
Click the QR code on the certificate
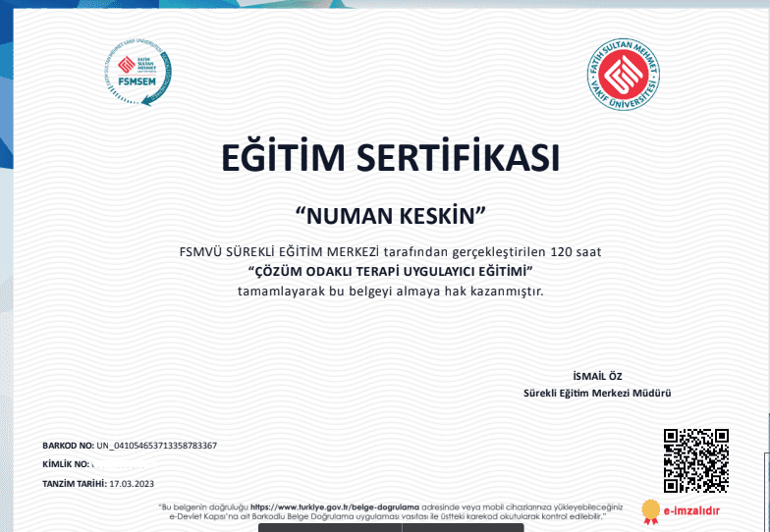(x=695, y=460)
